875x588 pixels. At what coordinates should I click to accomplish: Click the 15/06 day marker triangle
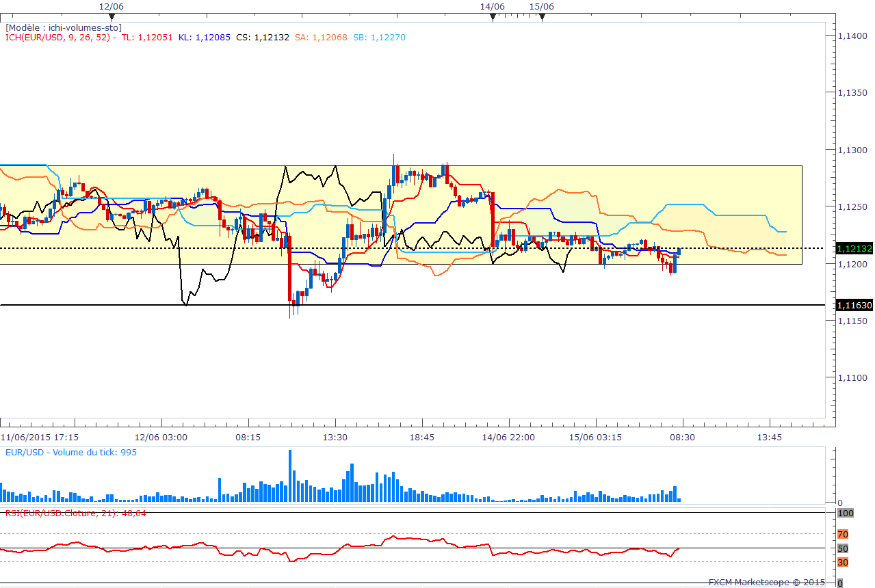542,18
